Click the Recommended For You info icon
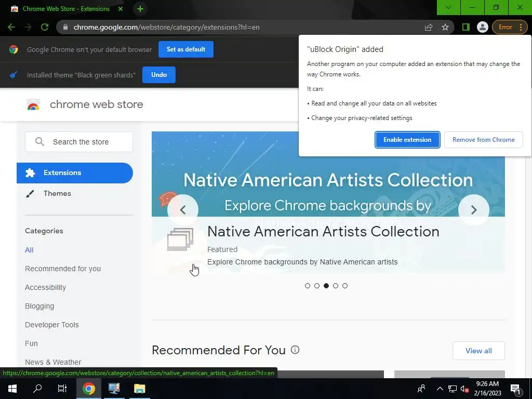This screenshot has height=399, width=532. pyautogui.click(x=295, y=350)
